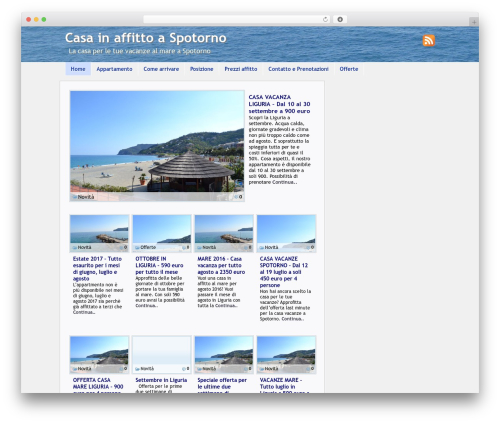Click site title Casa in affitto a Spotorno
Screen dimensions: 500x423
[x=146, y=38]
